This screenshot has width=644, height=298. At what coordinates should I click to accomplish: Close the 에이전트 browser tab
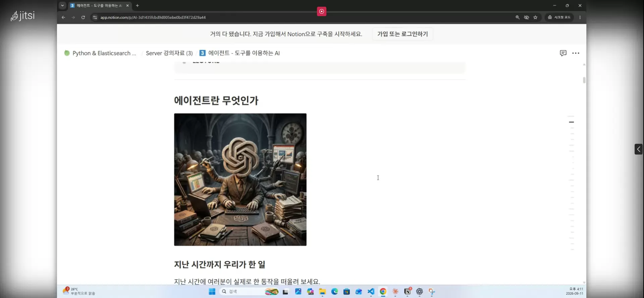(127, 5)
